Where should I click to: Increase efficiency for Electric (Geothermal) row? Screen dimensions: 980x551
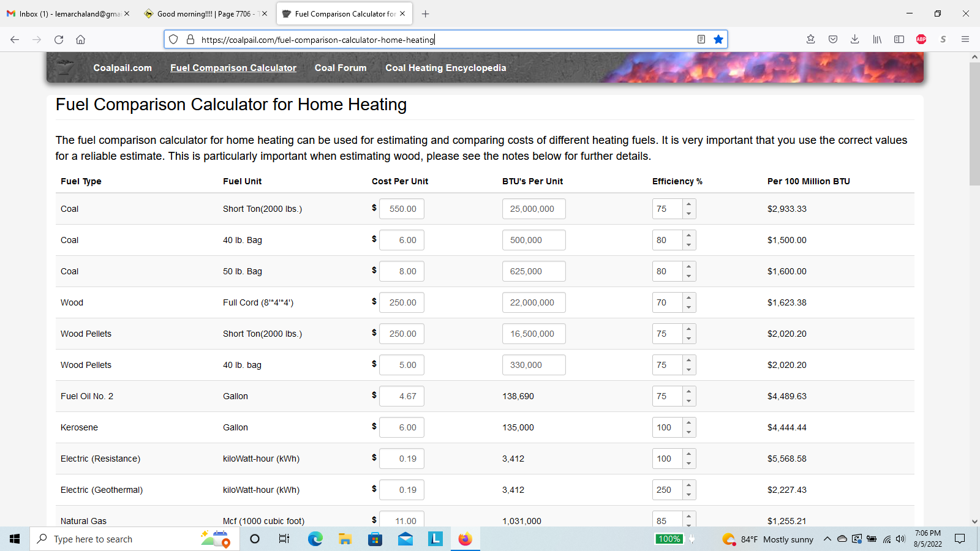[689, 485]
